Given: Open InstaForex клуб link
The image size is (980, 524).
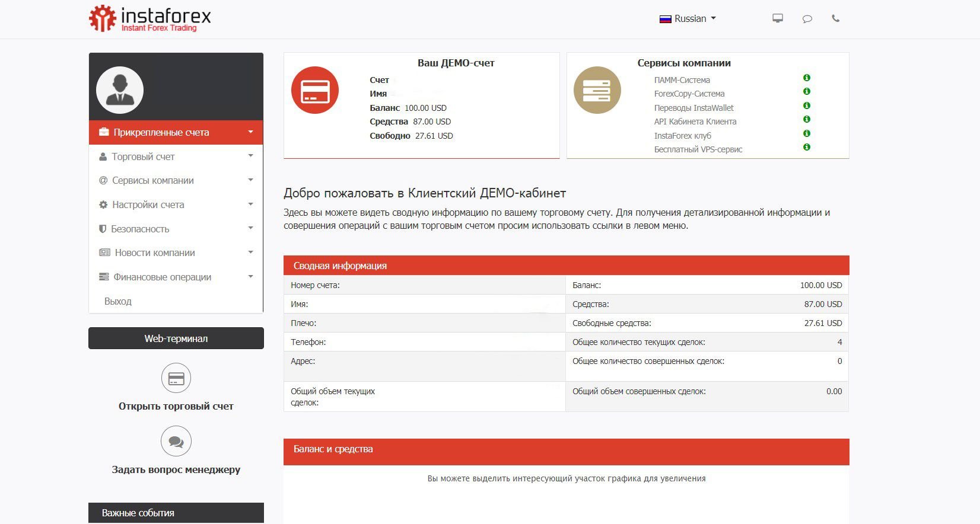Looking at the screenshot, I should click(x=683, y=136).
